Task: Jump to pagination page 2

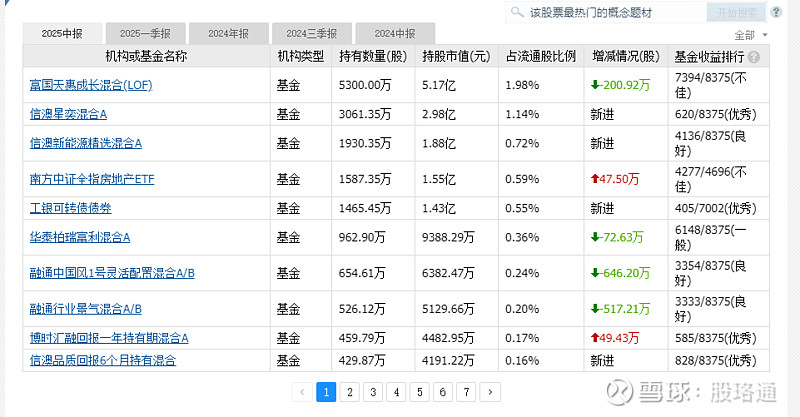Action: coord(349,392)
